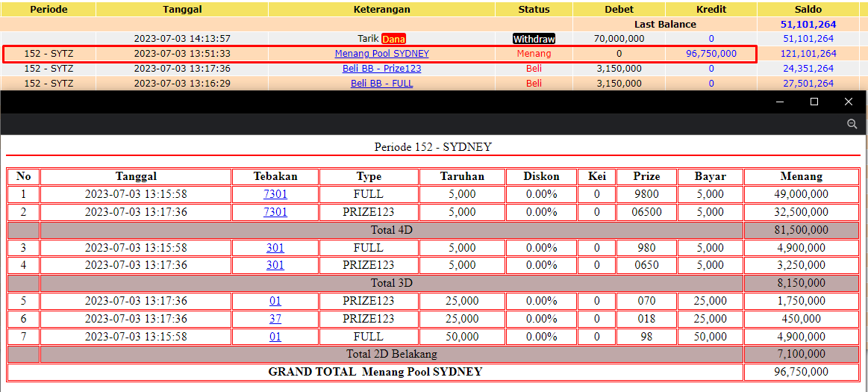Screen dimensions: 868x392
Task: Click the Total 4D row label
Action: [x=391, y=230]
